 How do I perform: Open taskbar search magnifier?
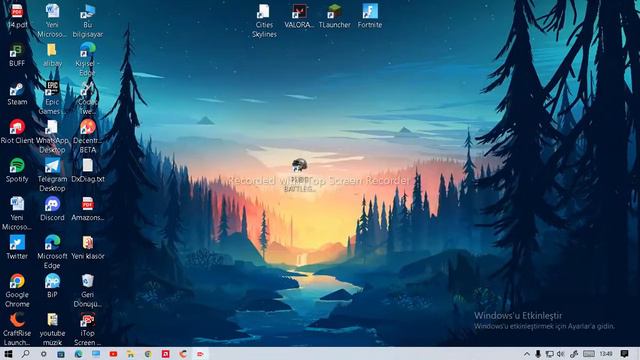25,354
